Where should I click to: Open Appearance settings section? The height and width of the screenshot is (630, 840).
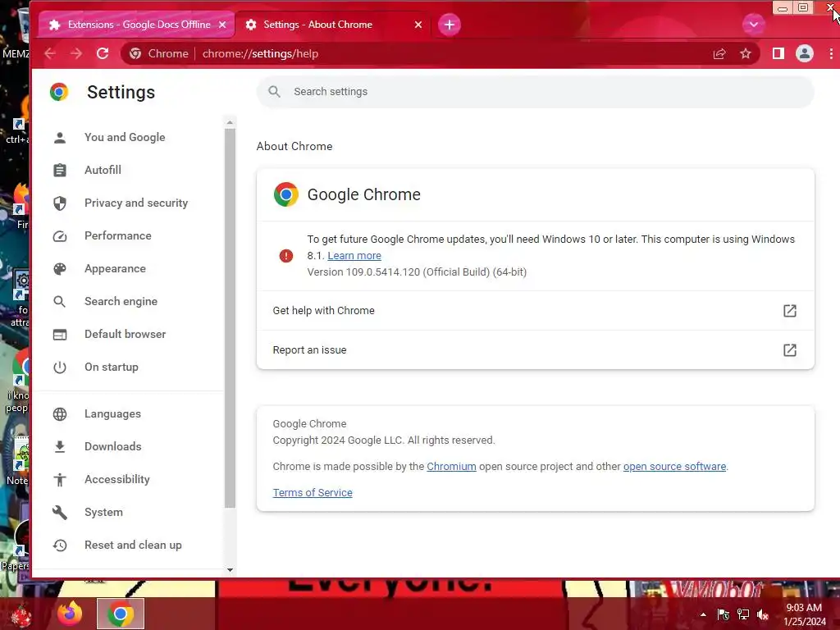[x=115, y=268]
